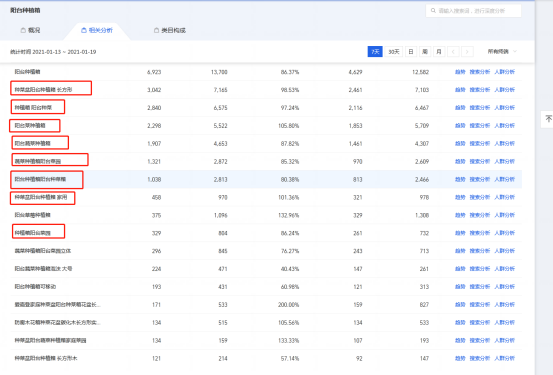This screenshot has width=553, height=375.
Task: Click the value 7,165
Action: point(220,90)
